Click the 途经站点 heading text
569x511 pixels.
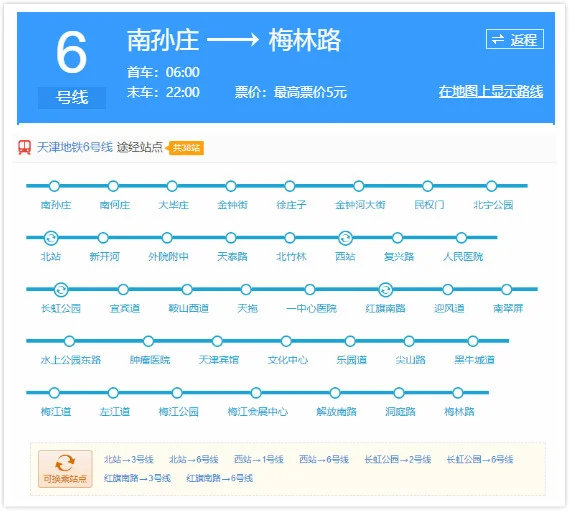tap(140, 147)
